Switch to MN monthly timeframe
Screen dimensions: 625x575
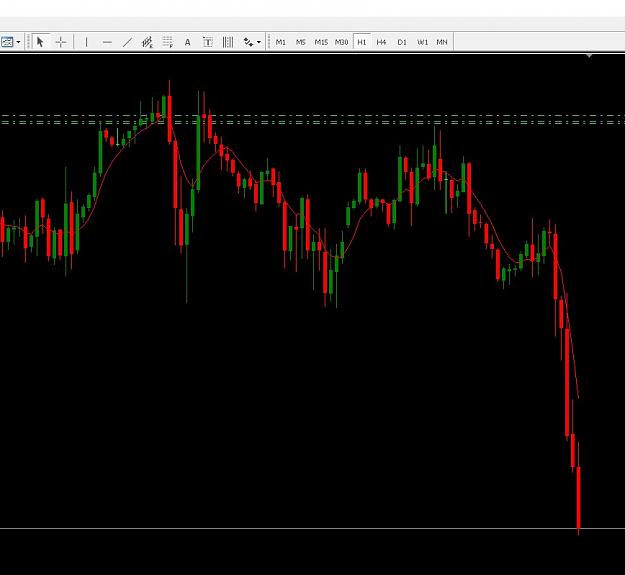point(442,42)
